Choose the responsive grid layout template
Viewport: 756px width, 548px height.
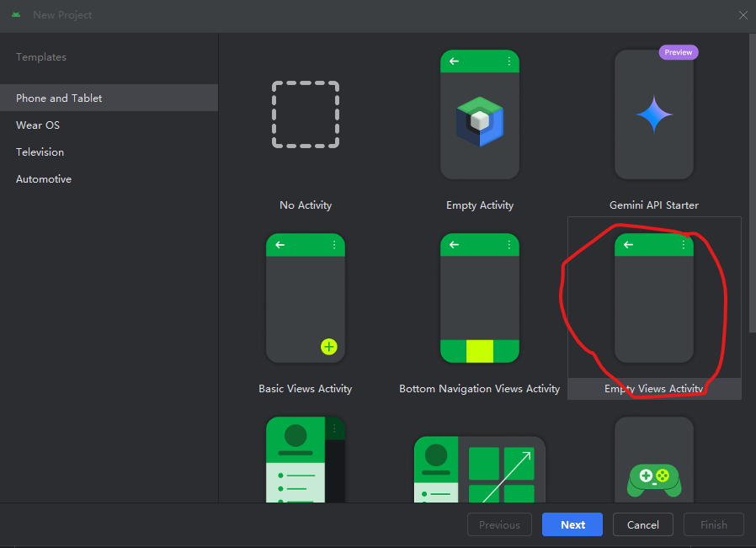pos(480,469)
